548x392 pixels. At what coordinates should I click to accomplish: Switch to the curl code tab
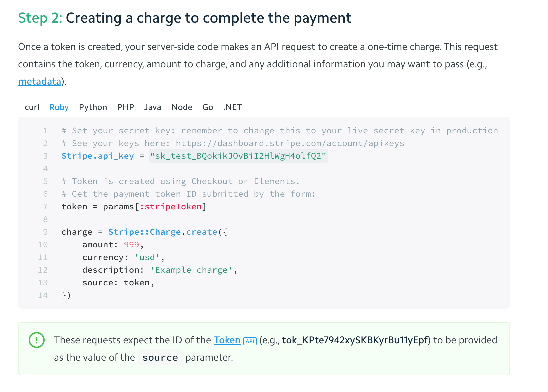(32, 107)
